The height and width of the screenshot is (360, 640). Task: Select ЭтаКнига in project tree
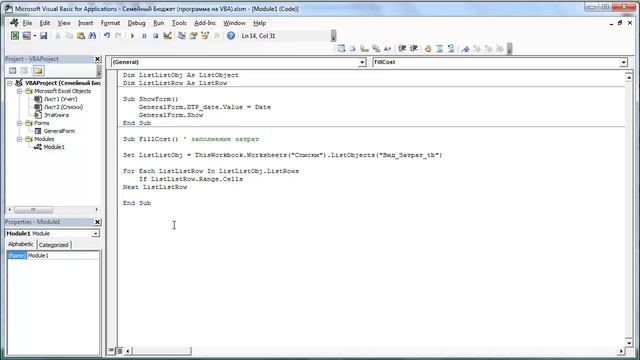[56, 115]
